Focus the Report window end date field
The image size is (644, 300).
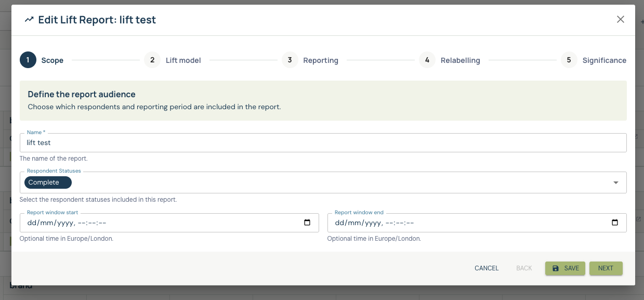click(477, 223)
